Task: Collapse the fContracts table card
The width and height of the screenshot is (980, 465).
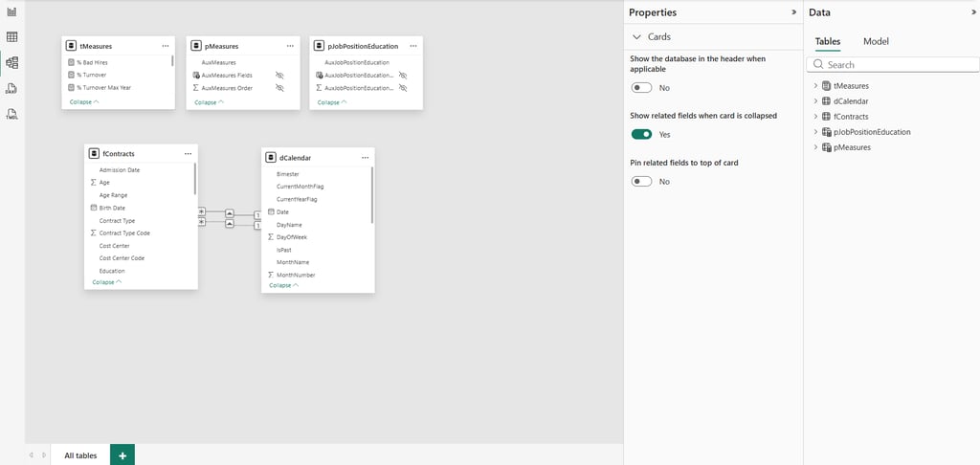Action: pyautogui.click(x=107, y=282)
